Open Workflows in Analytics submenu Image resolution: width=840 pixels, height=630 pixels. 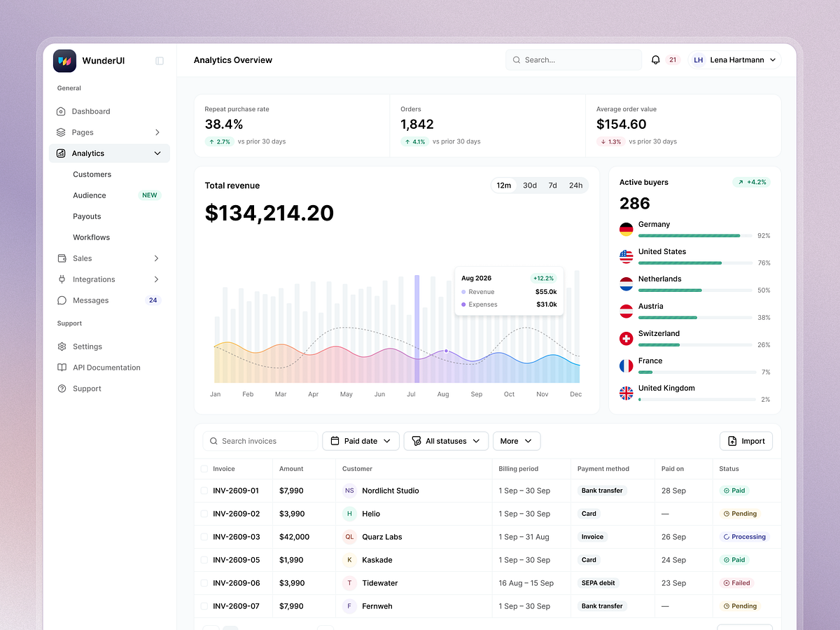pos(92,237)
